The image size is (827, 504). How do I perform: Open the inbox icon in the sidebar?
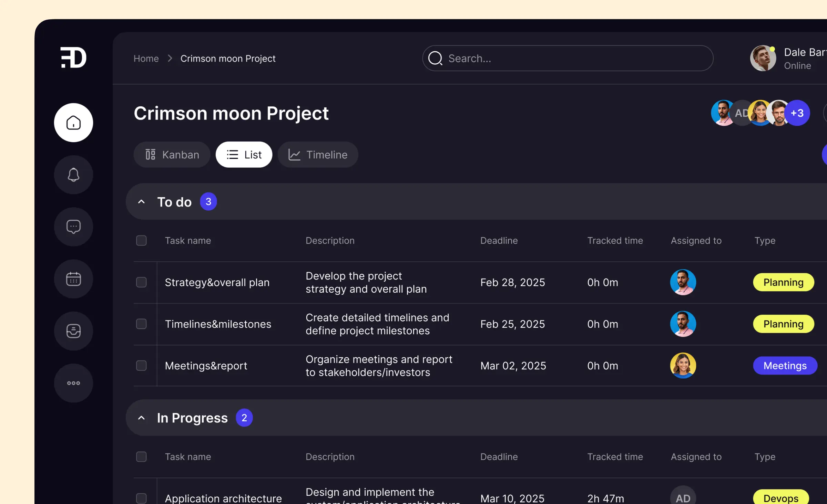coord(73,330)
